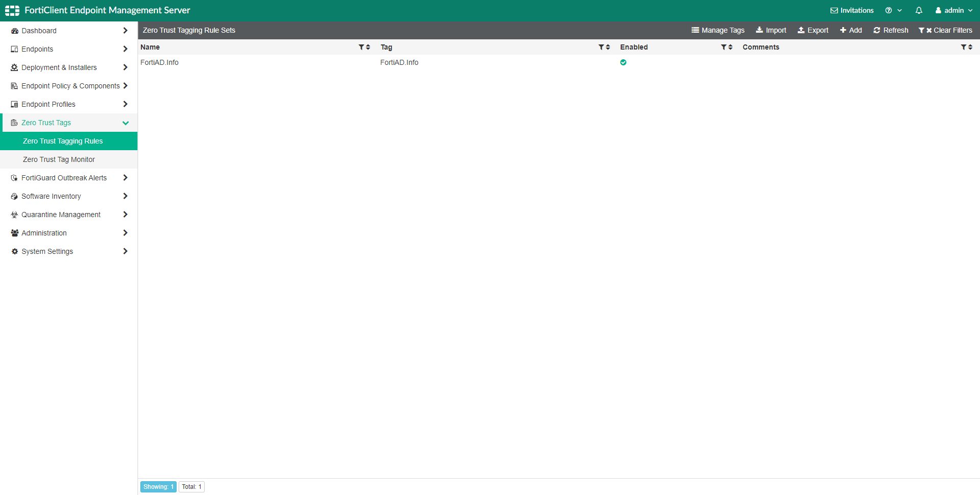Click the Showing: 1 badge
The height and width of the screenshot is (495, 980).
(158, 487)
